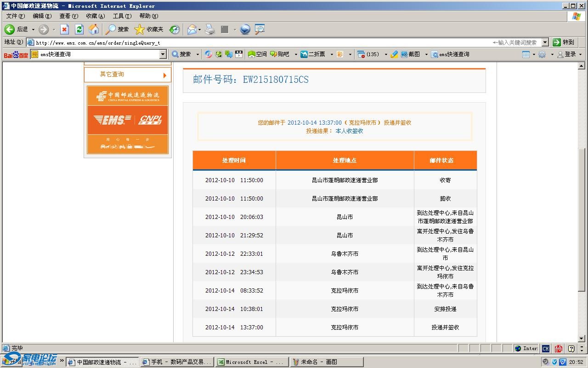Open the 文件(F) menu
The height and width of the screenshot is (368, 588).
point(15,16)
